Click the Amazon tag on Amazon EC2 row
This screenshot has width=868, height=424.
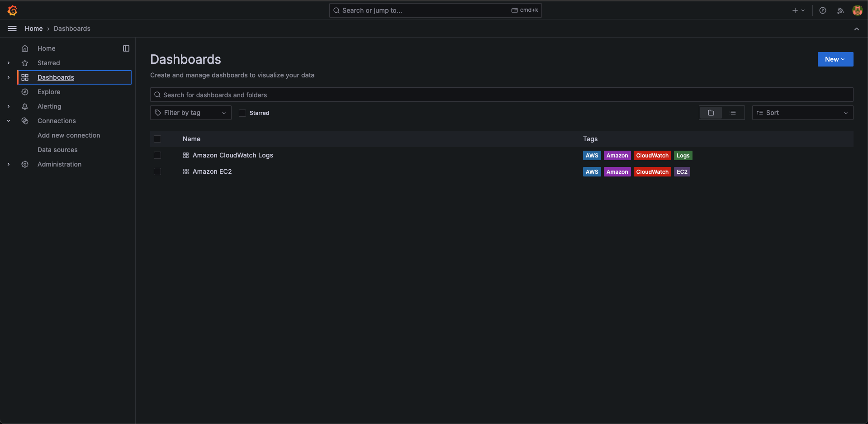click(617, 172)
